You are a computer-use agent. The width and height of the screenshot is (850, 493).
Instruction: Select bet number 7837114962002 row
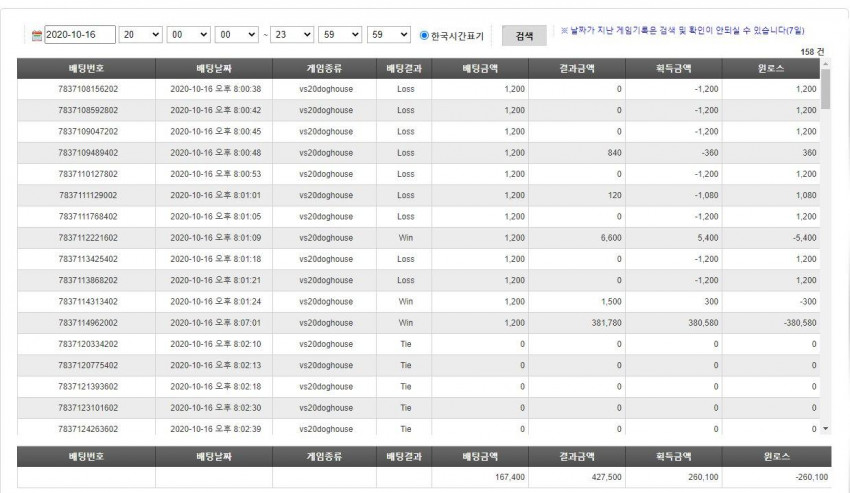pyautogui.click(x=418, y=323)
